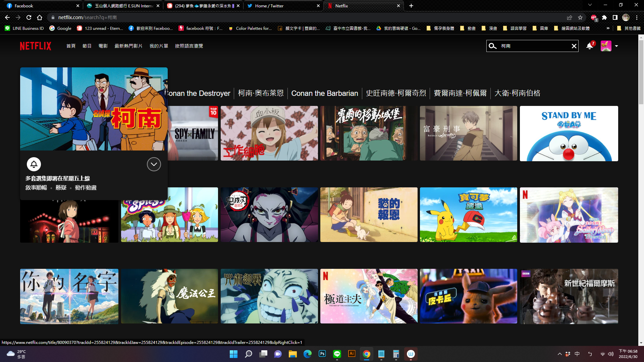Select related search Conan the Destroyer
Viewport: 644px width, 362px height.
[x=199, y=93]
